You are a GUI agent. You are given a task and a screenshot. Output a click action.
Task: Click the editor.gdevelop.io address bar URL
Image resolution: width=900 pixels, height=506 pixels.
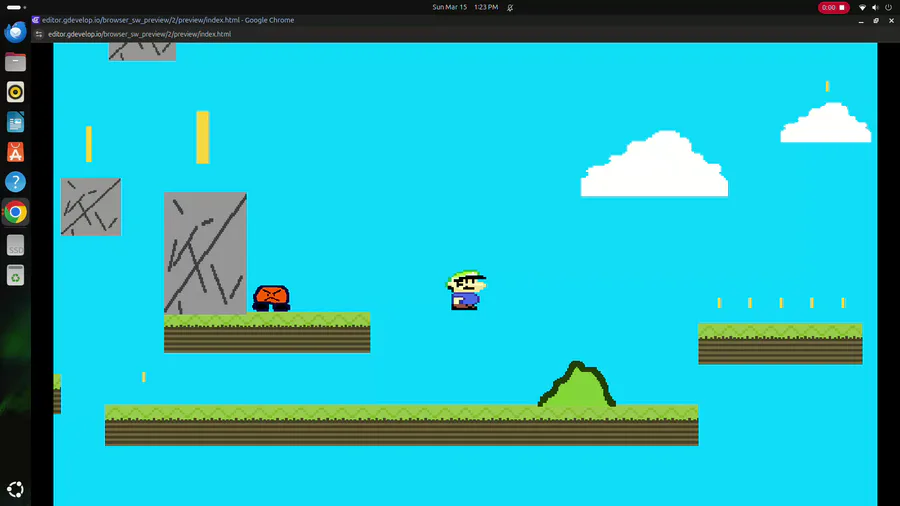(x=139, y=34)
